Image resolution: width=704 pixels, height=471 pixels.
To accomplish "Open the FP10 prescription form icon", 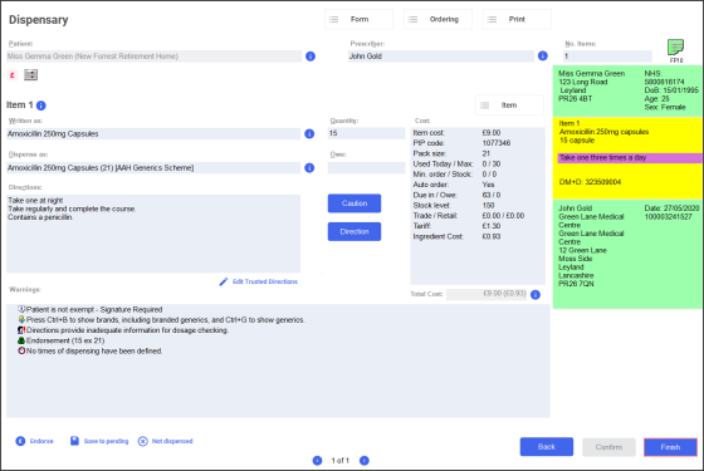I will coord(676,48).
